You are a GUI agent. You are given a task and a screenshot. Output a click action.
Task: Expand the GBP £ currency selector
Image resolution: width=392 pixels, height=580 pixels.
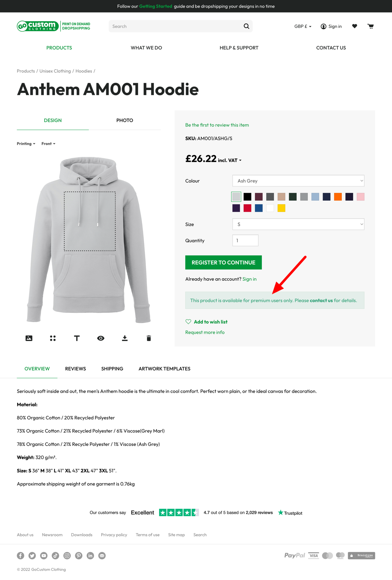303,26
